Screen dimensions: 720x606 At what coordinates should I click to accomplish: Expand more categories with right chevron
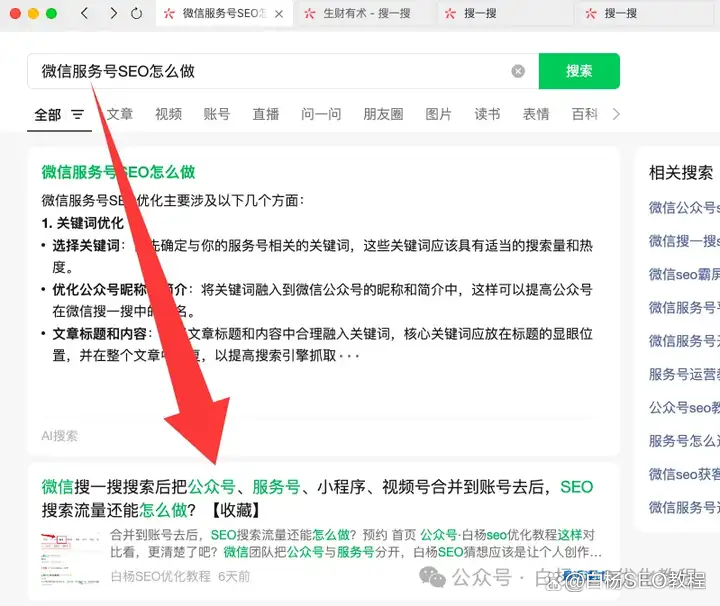[x=616, y=114]
